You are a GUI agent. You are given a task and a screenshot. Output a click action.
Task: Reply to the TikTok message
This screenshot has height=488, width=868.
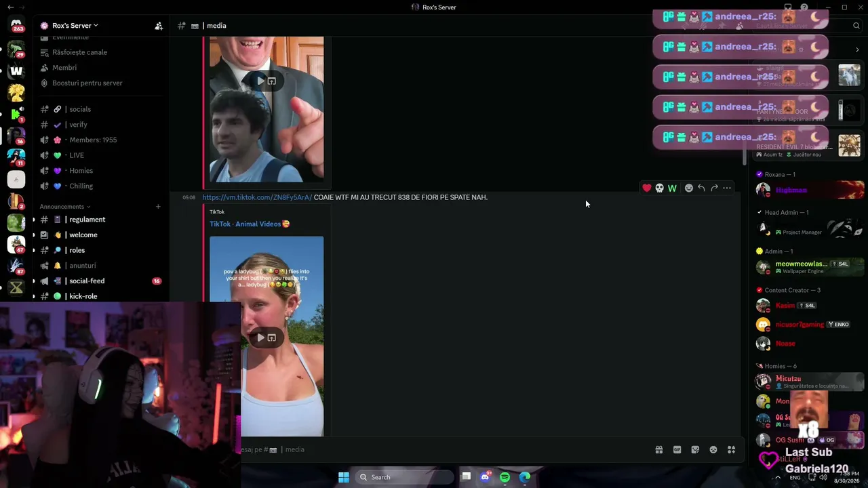(701, 188)
